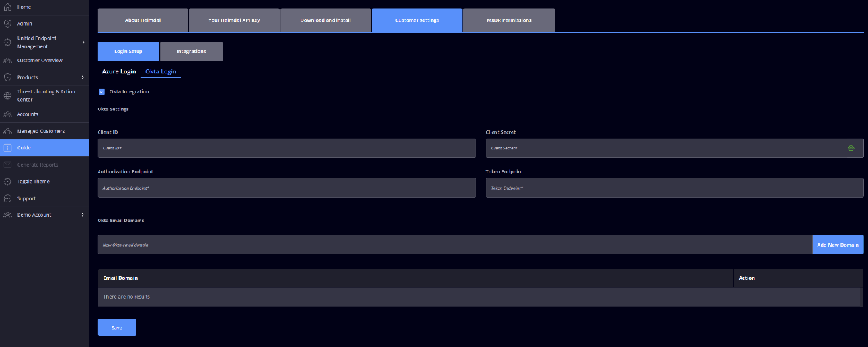
Task: Open Support in the sidebar
Action: coord(44,198)
